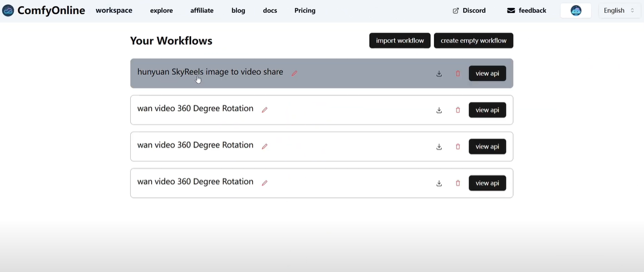Image resolution: width=644 pixels, height=272 pixels.
Task: Download the first wan video 360 workflow
Action: point(439,110)
